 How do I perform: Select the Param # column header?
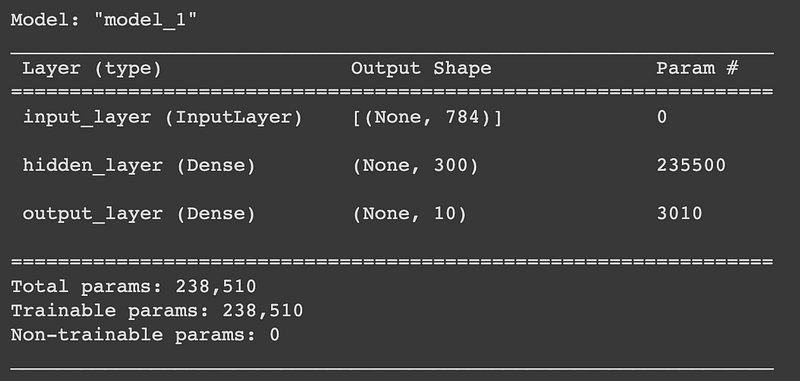(697, 68)
